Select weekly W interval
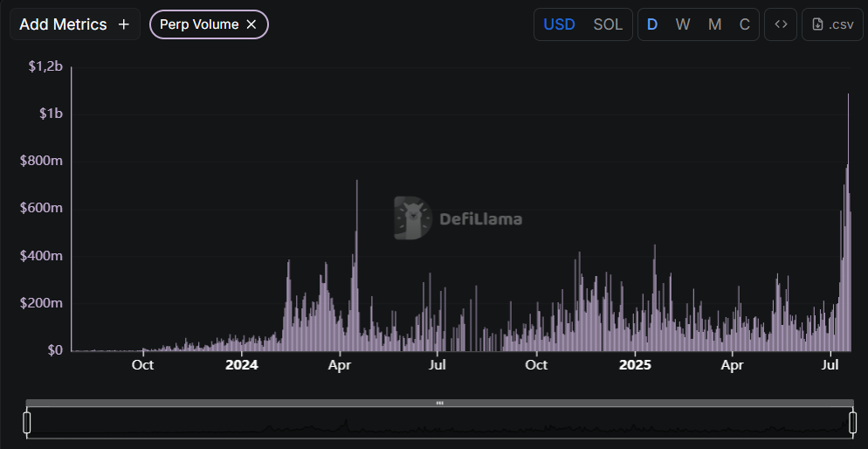Screen dimensions: 868x449 (683, 24)
